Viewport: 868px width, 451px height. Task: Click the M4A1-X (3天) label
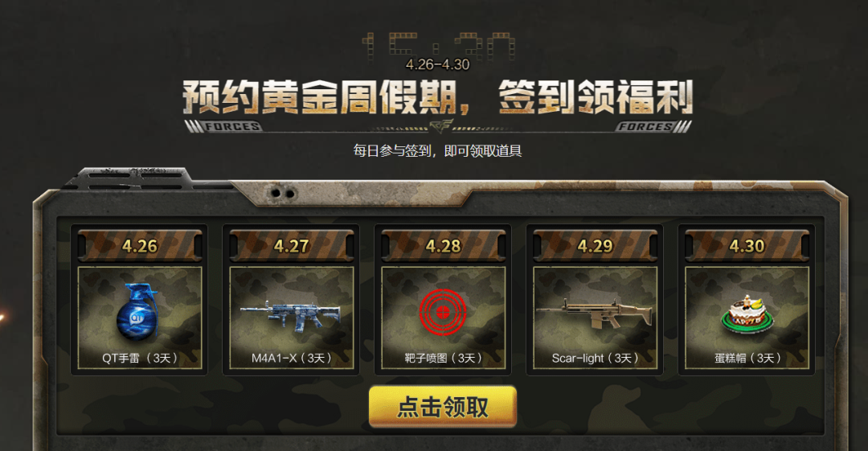tap(291, 358)
